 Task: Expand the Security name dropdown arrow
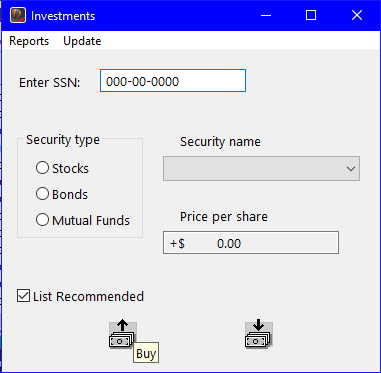(351, 169)
